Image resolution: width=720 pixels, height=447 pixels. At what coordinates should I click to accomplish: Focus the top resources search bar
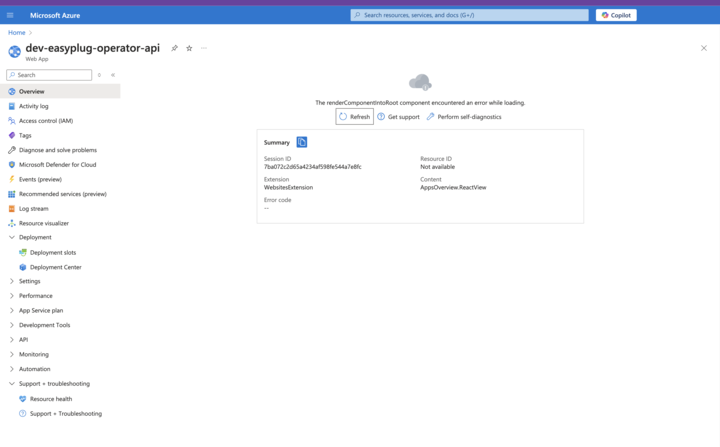469,15
